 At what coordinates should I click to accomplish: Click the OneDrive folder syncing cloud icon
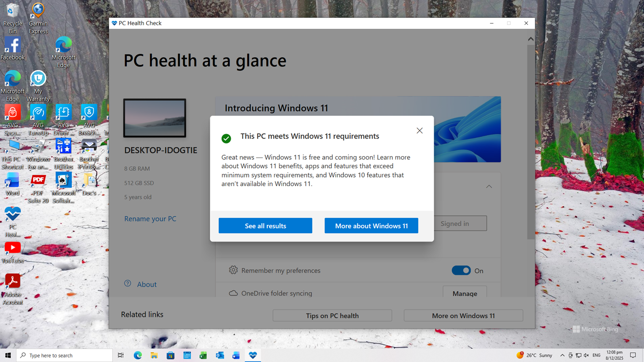[x=233, y=293]
